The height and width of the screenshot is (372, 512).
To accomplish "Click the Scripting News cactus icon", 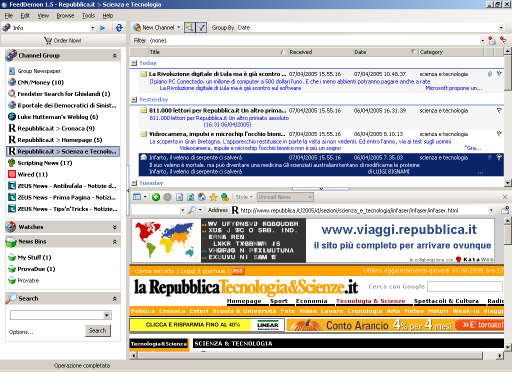I will (x=12, y=163).
